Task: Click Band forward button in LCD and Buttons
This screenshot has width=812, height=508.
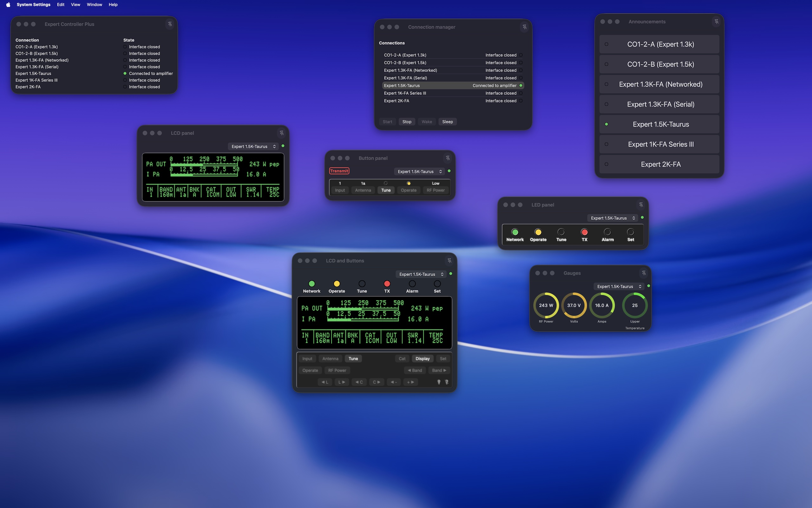Action: click(439, 371)
